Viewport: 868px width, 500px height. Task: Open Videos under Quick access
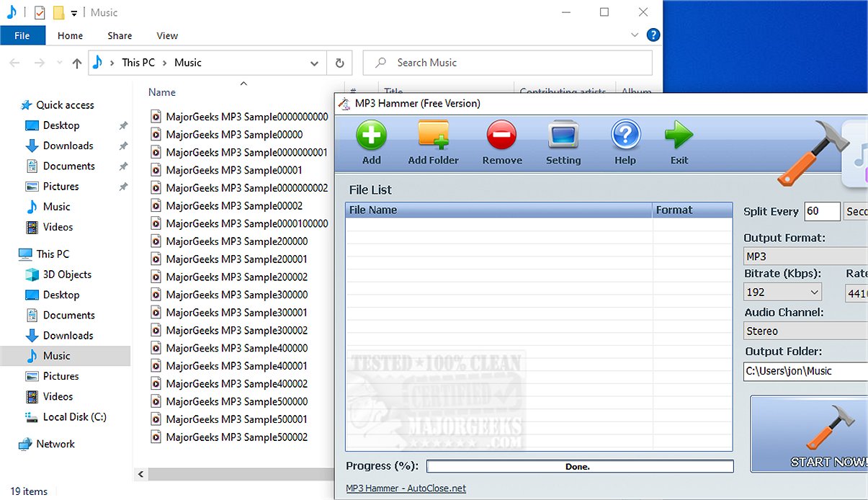point(49,227)
